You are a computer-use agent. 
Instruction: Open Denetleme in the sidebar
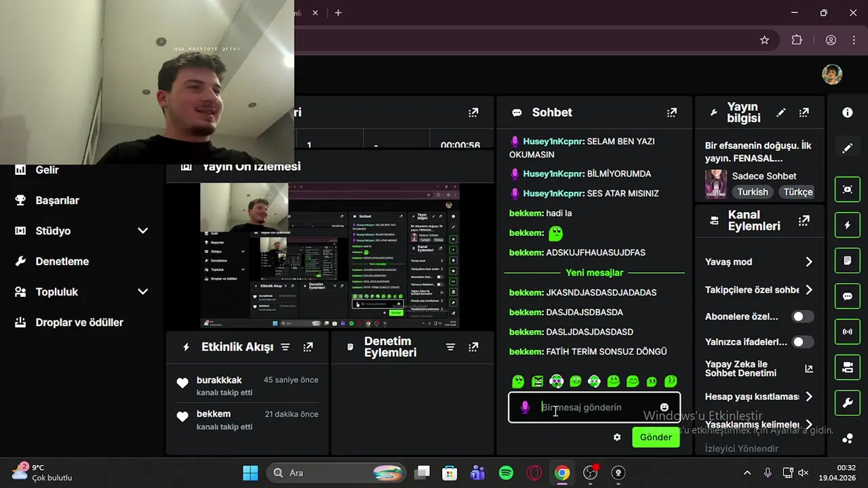click(62, 262)
